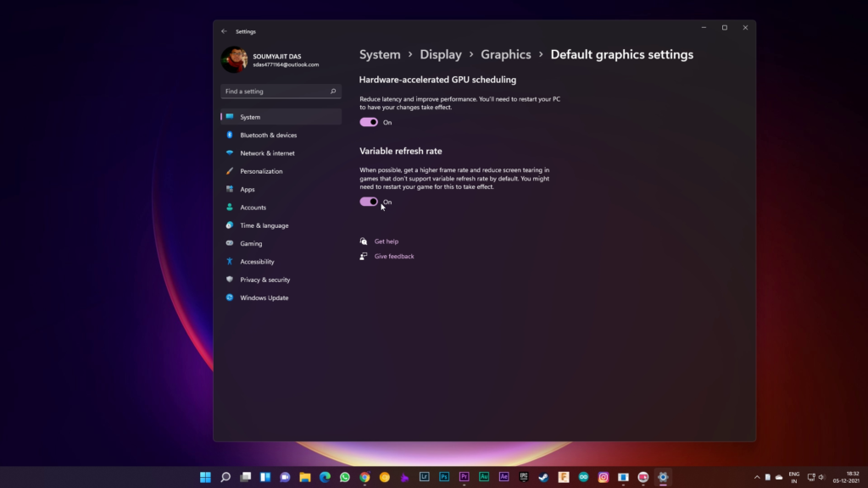The height and width of the screenshot is (488, 868).
Task: Open the volume control in system tray
Action: click(x=821, y=477)
